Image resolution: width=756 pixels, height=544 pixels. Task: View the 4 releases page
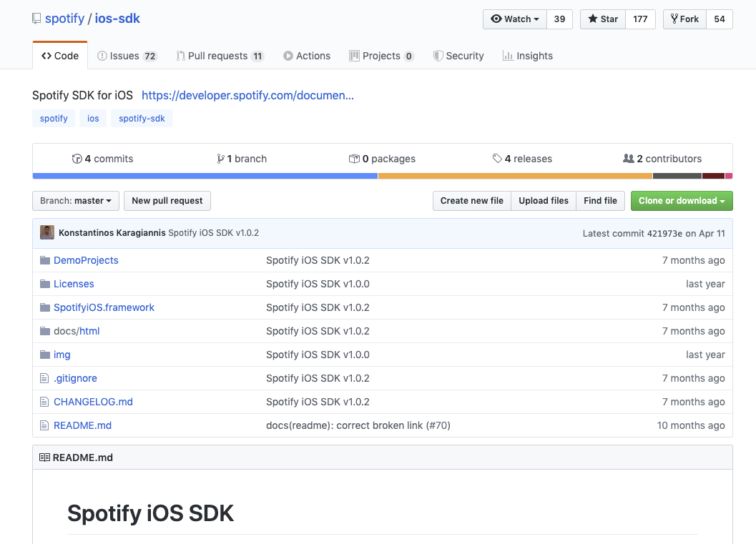[522, 159]
